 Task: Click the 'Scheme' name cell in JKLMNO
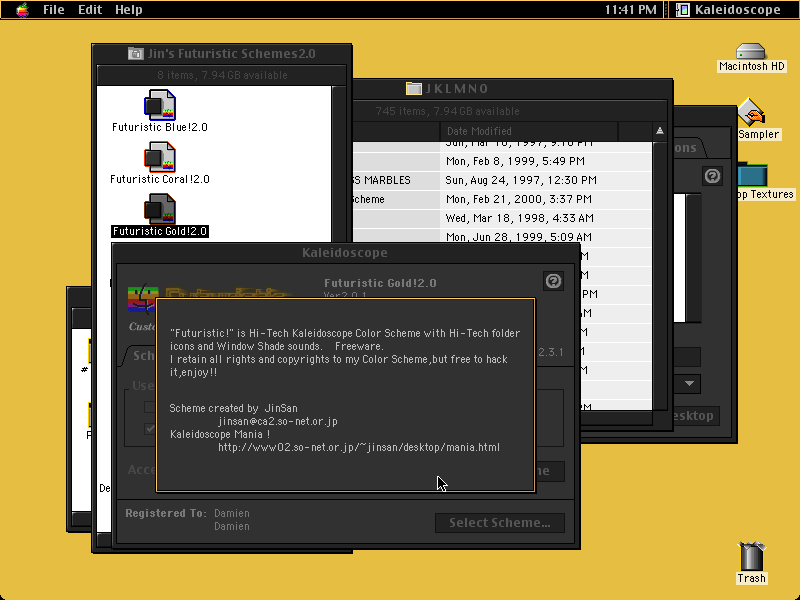pos(369,199)
